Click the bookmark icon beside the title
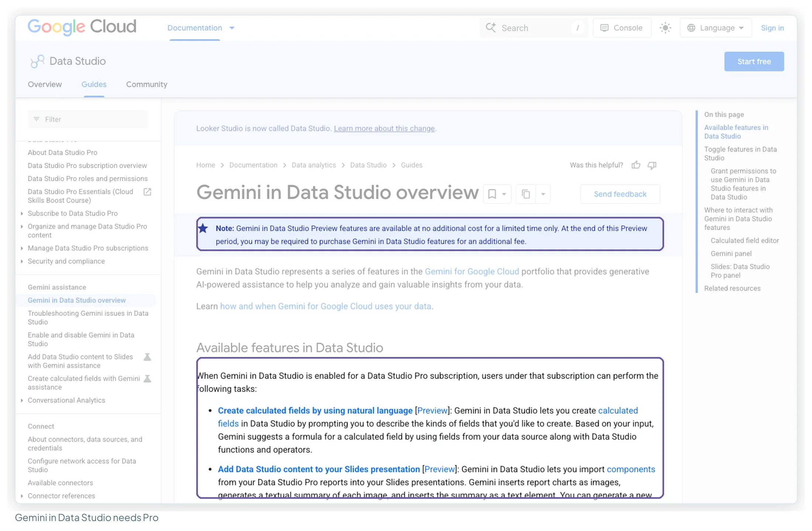Screen dimensions: 812x531 pyautogui.click(x=492, y=194)
